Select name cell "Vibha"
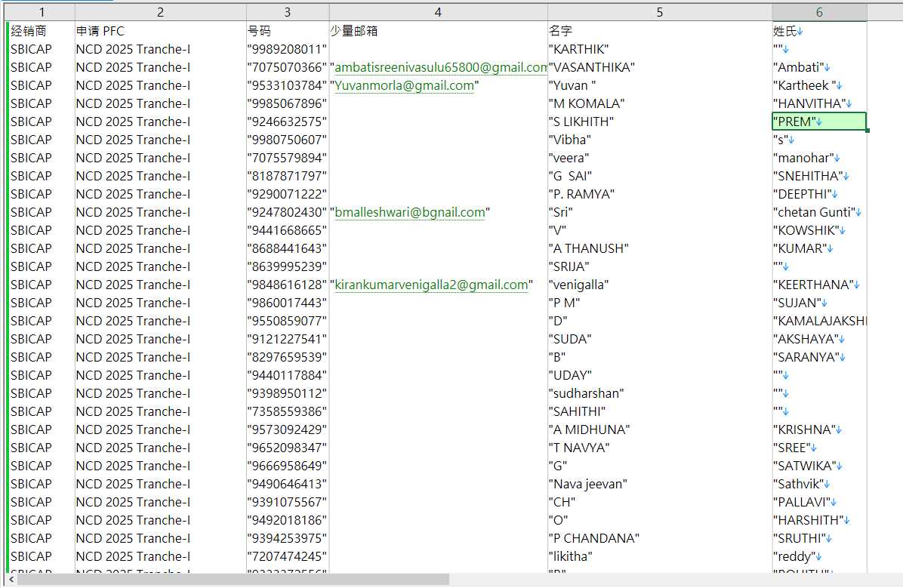903x588 pixels. (x=659, y=140)
